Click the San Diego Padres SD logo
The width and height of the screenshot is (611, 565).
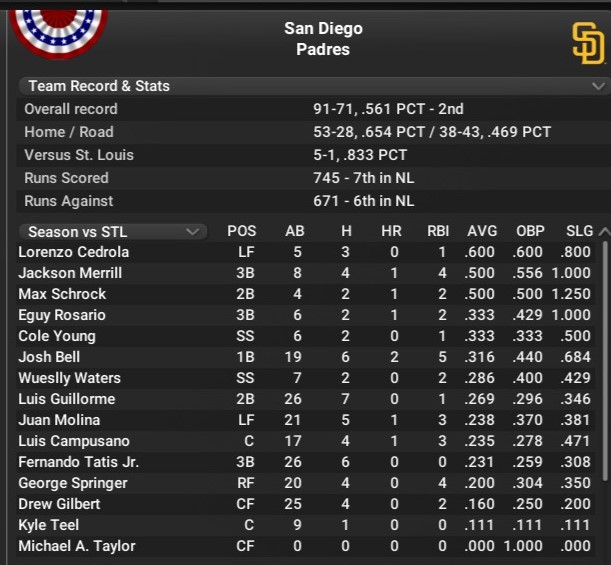click(587, 43)
